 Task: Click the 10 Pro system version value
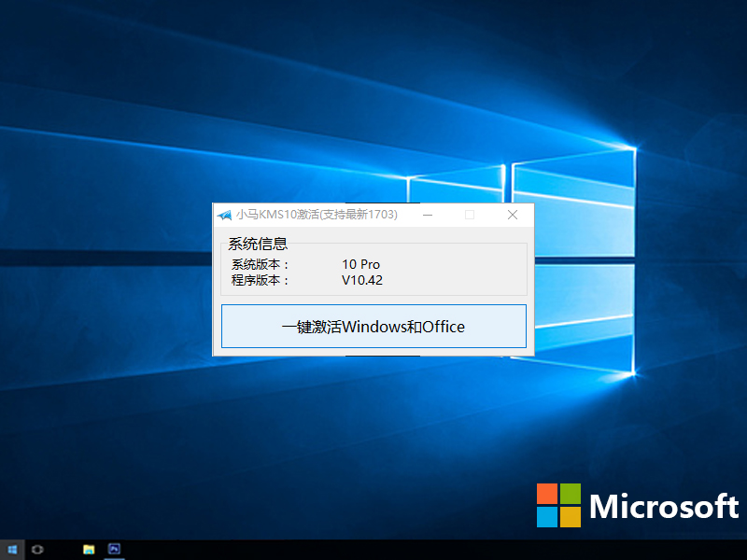coord(360,264)
